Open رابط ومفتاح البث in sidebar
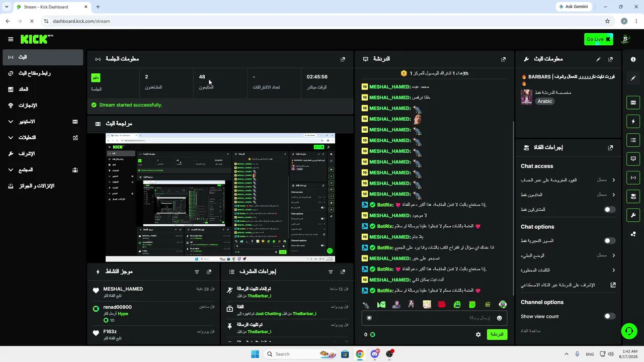Viewport: 644px width, 362px height. 43,73
